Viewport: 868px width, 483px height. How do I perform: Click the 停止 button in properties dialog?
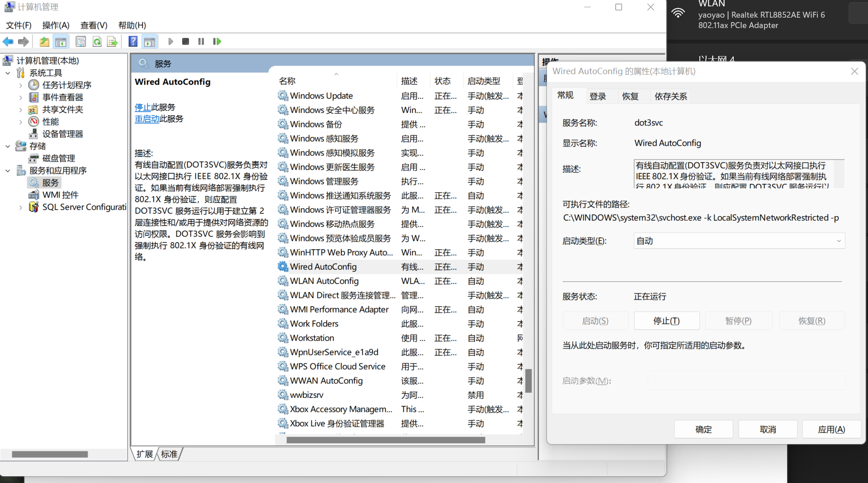click(666, 321)
